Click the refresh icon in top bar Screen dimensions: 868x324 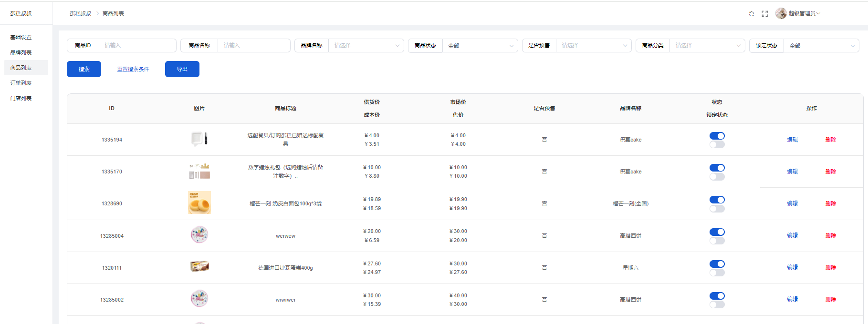tap(751, 14)
